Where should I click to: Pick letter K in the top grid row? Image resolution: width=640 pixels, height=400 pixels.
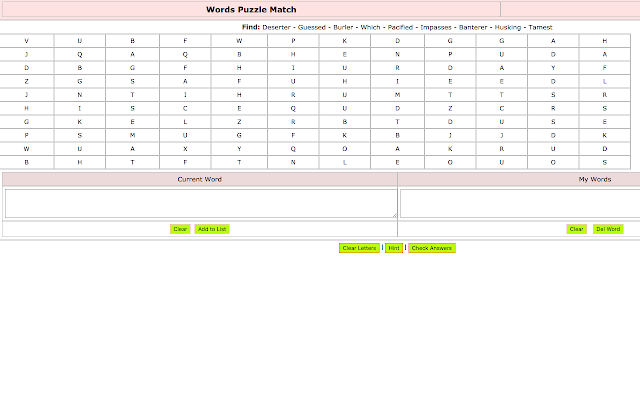[344, 41]
